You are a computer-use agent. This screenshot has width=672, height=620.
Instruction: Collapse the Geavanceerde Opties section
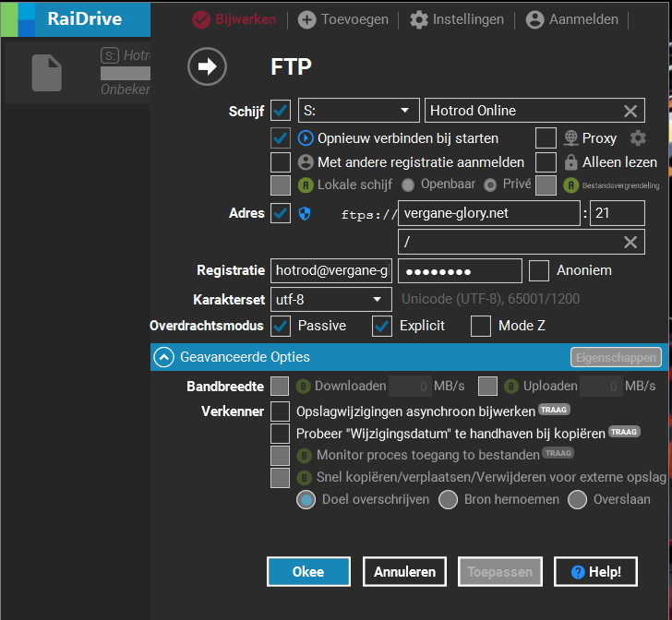tap(164, 357)
